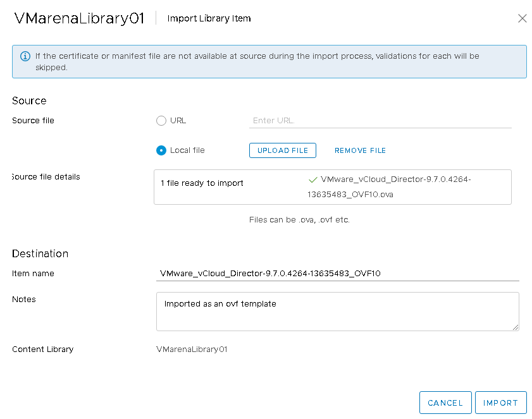Click the CANCEL button
This screenshot has width=532, height=419.
445,403
